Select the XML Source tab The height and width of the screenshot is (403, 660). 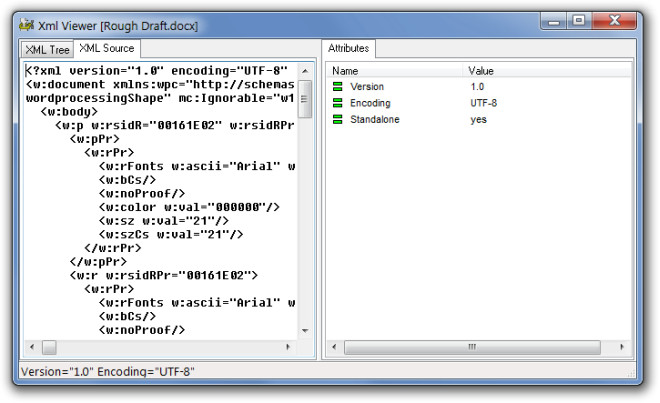point(107,48)
